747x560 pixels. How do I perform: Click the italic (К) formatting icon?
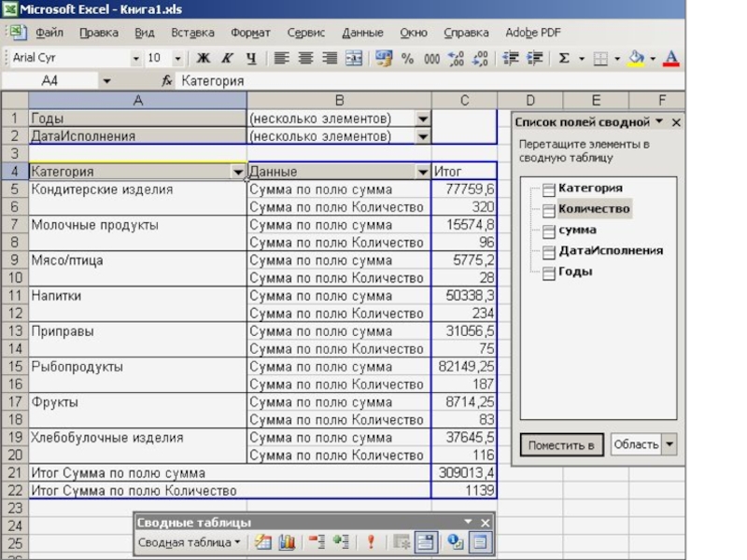pos(227,59)
